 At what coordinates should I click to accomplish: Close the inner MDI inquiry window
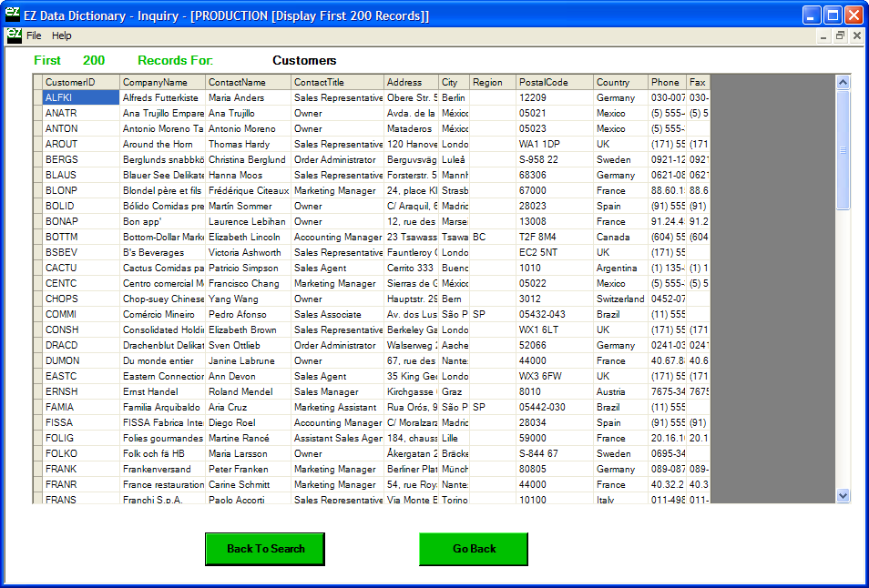[856, 35]
